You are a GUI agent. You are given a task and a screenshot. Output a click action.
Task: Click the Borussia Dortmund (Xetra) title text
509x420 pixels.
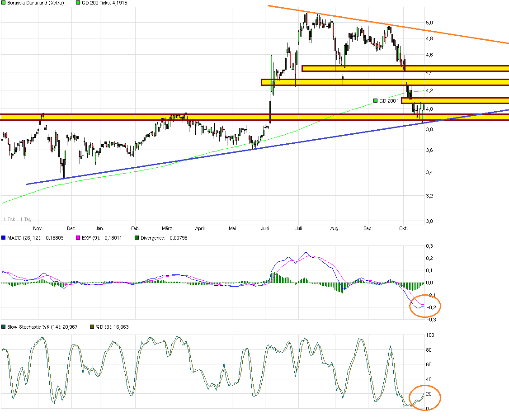click(36, 3)
